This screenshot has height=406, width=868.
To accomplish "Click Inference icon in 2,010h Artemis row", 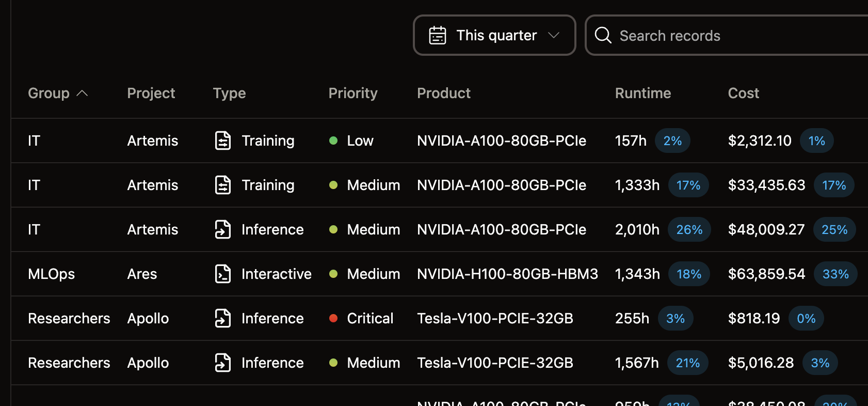I will (222, 229).
